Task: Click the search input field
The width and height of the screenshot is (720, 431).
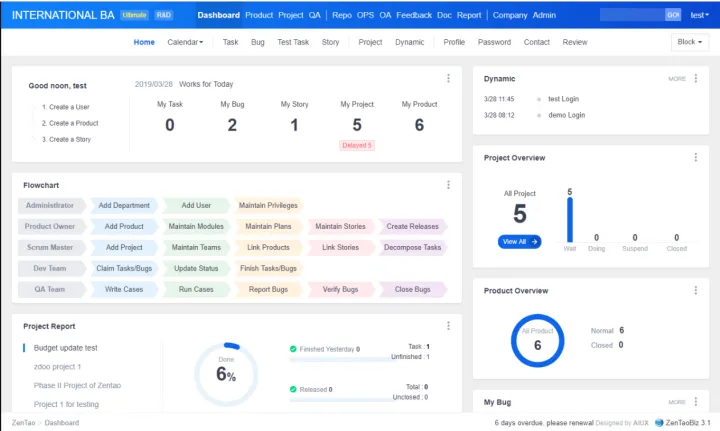Action: 632,15
